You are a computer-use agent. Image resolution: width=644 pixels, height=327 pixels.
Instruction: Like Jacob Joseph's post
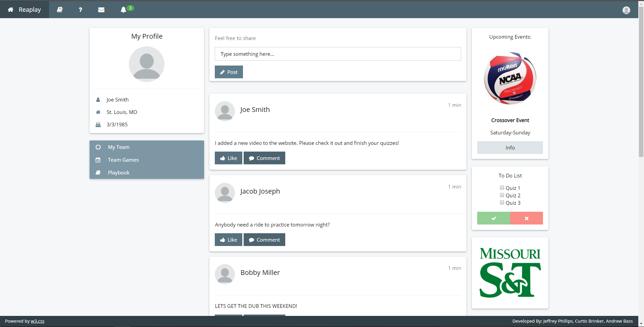pyautogui.click(x=228, y=240)
